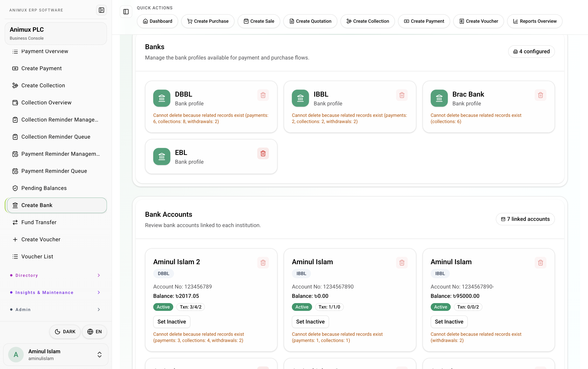Expand the Admin section
Screen dimensions: 588x369
[x=56, y=310]
